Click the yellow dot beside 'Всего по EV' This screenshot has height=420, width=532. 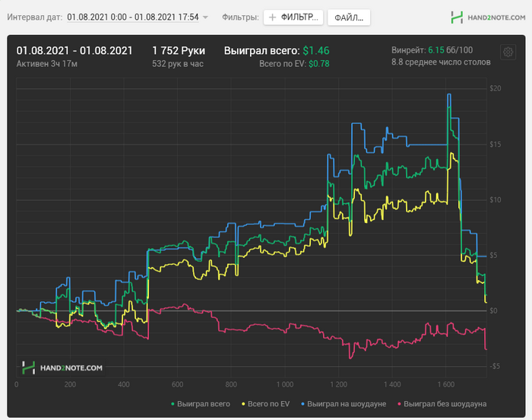243,404
